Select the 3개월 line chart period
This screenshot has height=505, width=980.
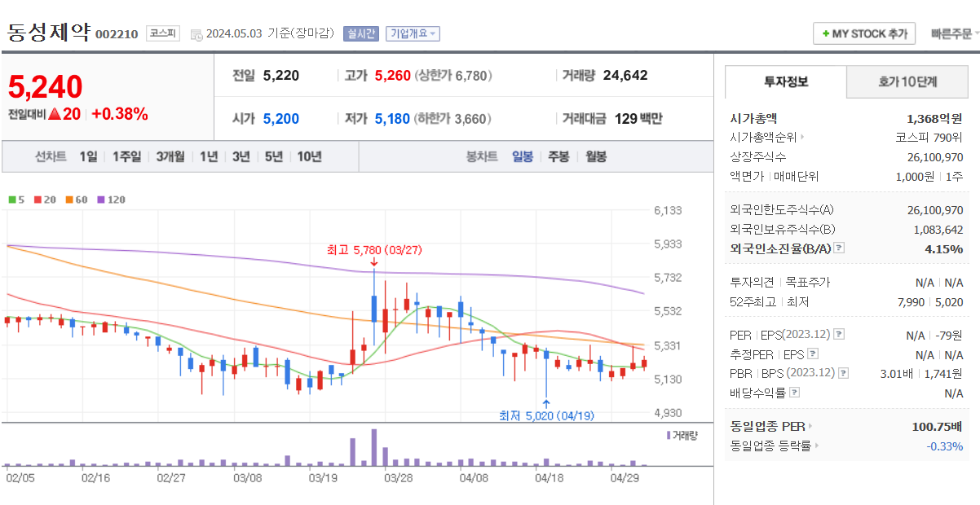coord(170,156)
